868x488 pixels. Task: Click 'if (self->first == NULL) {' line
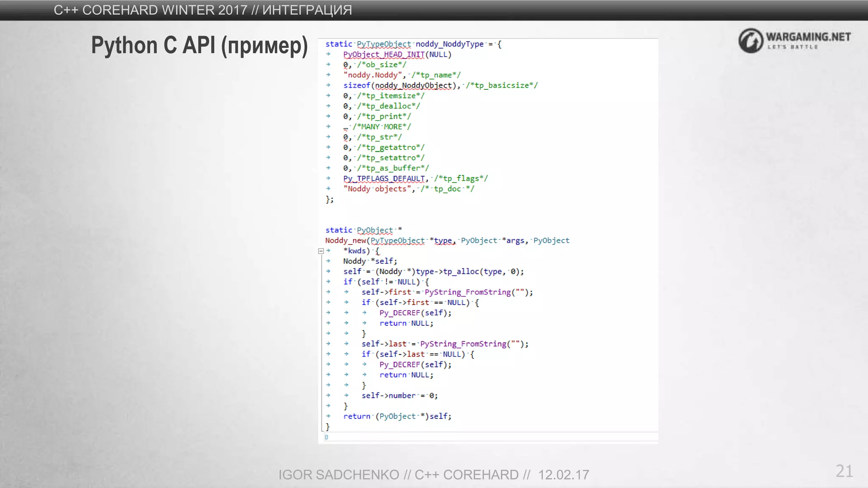[x=420, y=302]
